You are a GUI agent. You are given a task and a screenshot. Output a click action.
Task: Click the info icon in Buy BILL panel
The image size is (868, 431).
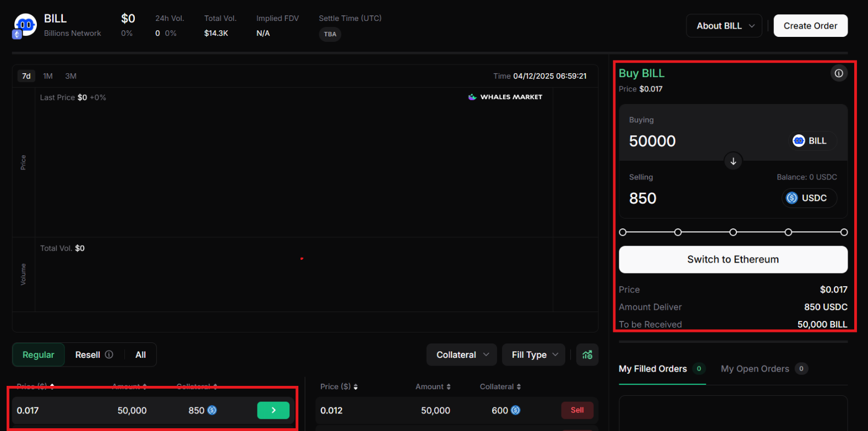pyautogui.click(x=838, y=73)
